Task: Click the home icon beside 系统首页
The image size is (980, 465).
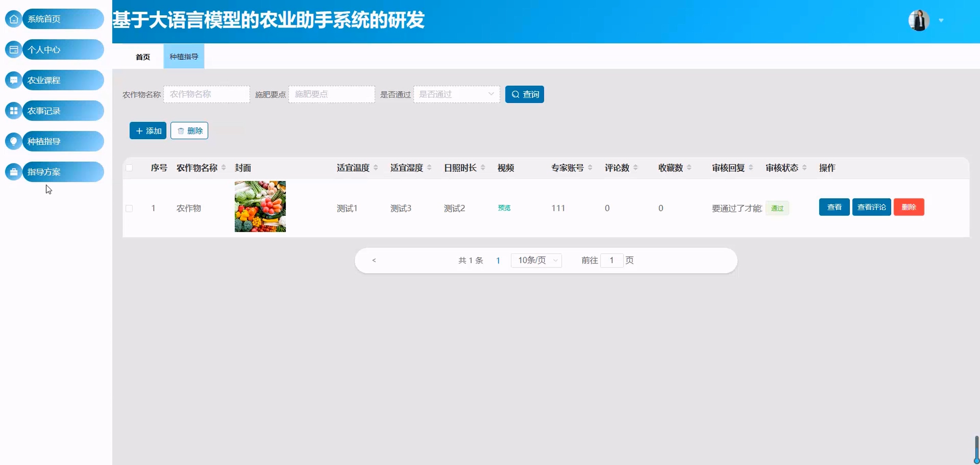Action: (14, 19)
